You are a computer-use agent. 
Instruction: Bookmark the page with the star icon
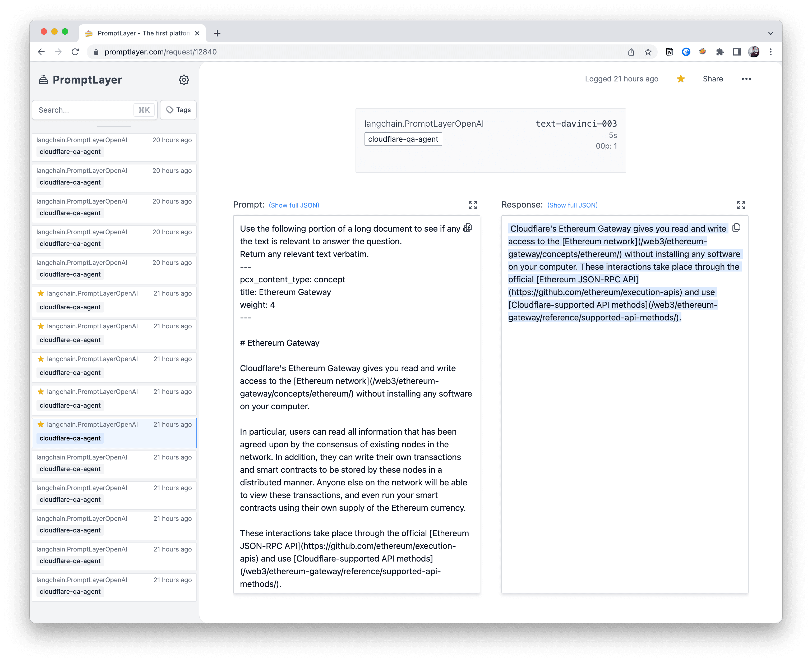point(648,52)
